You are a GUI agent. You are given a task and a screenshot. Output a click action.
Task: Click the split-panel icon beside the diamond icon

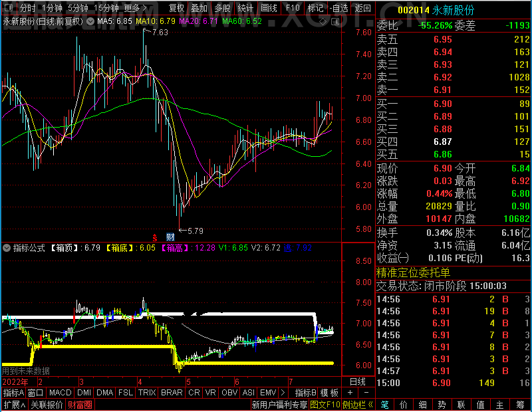pos(335,22)
